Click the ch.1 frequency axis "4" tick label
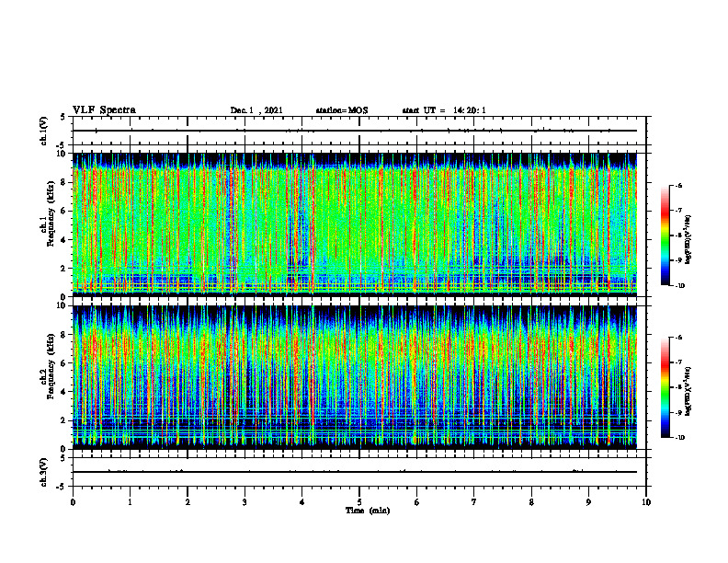The height and width of the screenshot is (563, 728). coord(64,240)
